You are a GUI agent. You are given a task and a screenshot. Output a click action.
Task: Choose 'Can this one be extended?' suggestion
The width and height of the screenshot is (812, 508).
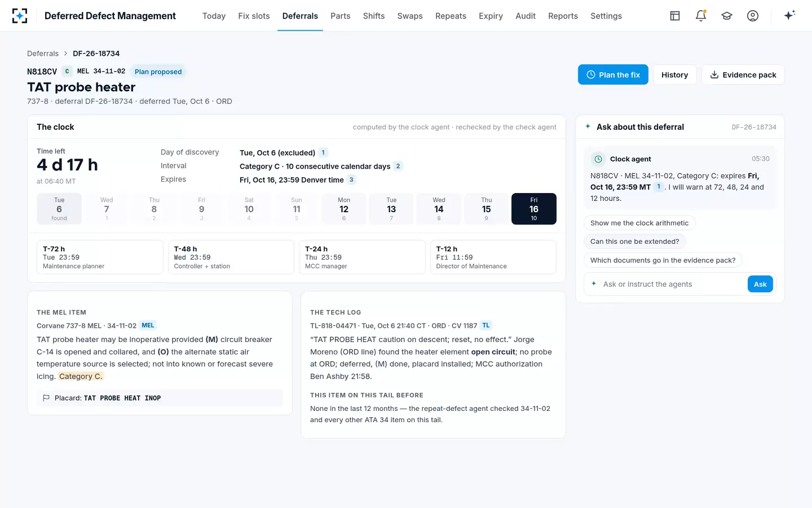[x=635, y=242]
